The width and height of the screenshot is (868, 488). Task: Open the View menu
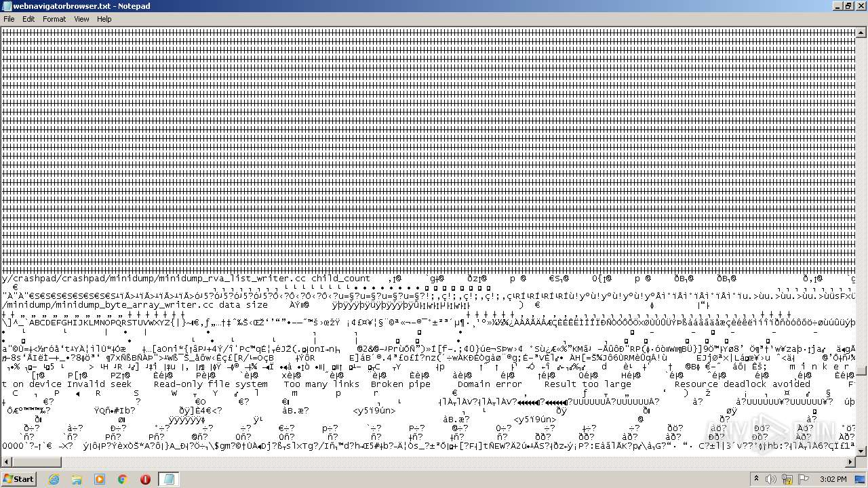tap(81, 19)
